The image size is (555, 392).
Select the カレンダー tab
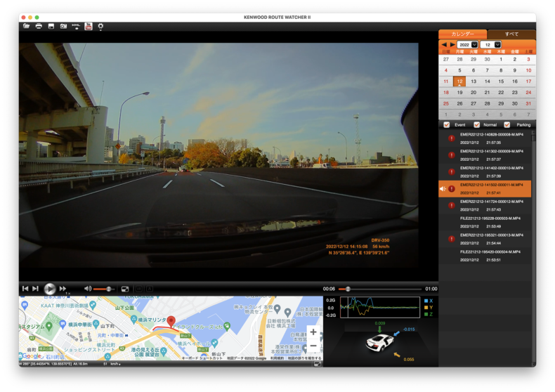[462, 34]
